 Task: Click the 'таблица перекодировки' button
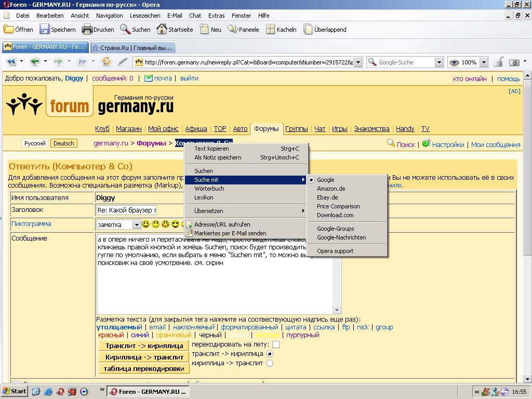144,368
